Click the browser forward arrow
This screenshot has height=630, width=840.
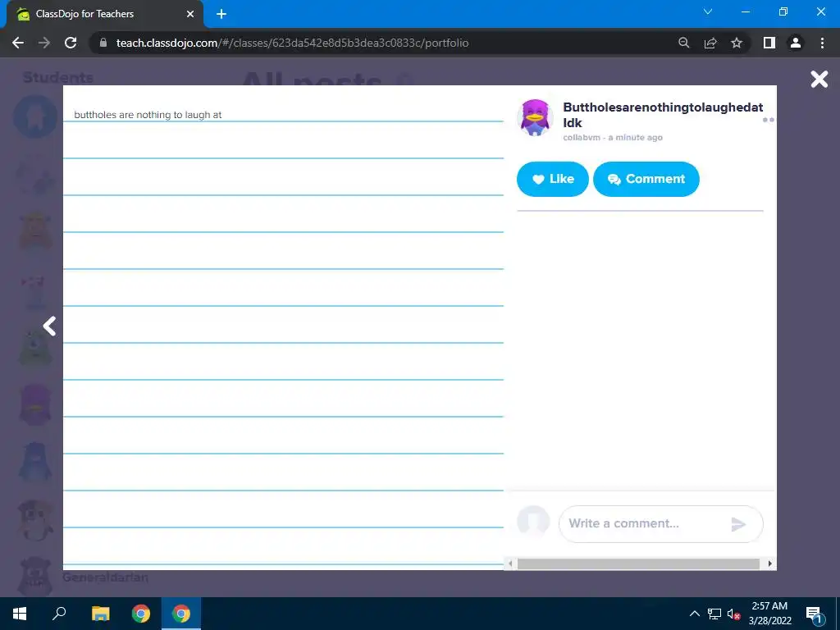pos(44,43)
